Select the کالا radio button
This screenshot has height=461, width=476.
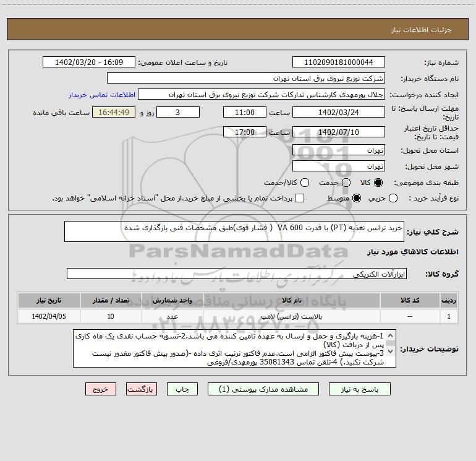point(378,183)
